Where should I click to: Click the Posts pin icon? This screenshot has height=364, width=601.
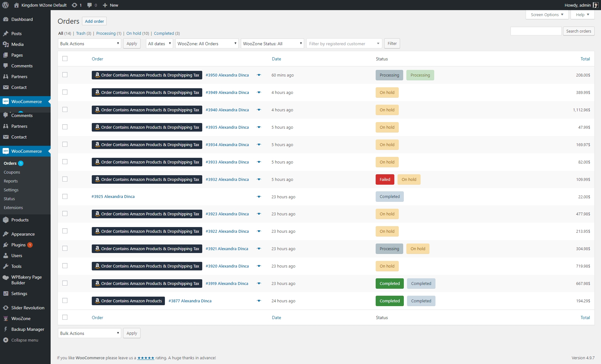click(x=6, y=34)
